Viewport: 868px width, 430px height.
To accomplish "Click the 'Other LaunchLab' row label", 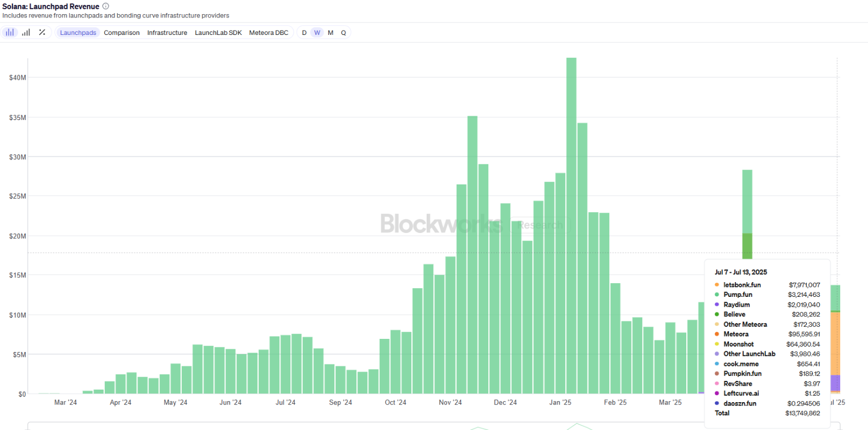I will tap(750, 354).
